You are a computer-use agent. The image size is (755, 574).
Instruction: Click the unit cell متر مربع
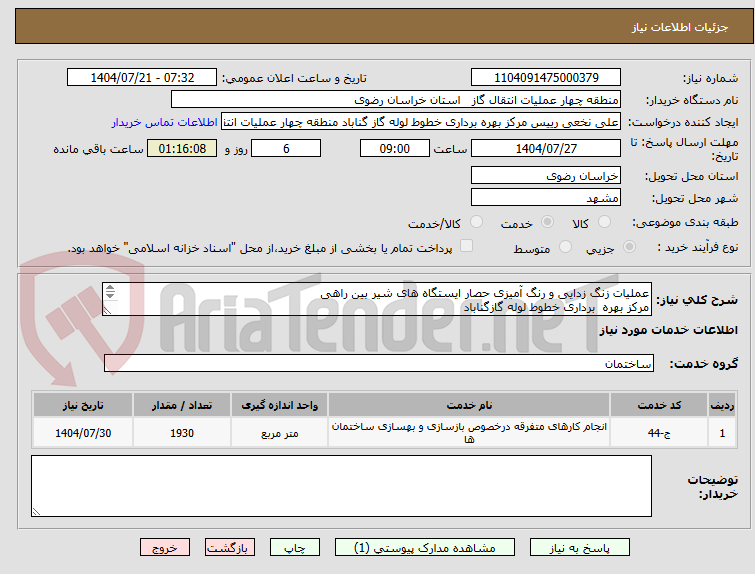click(279, 433)
